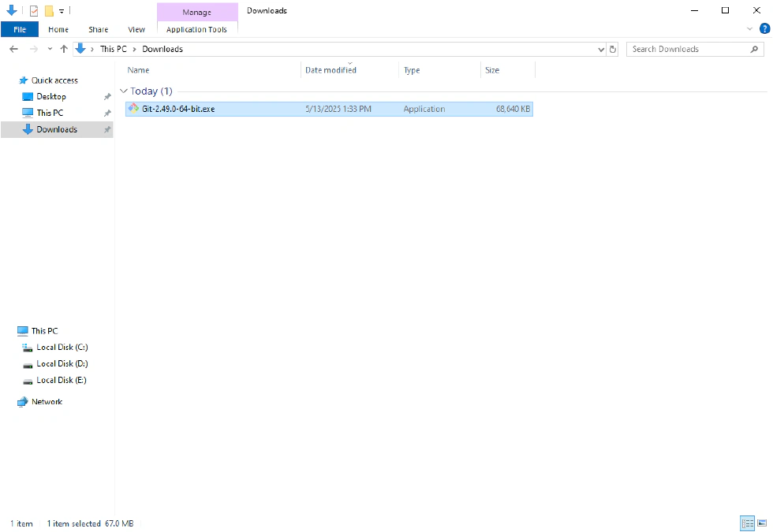Click the Git installer file icon
773x532 pixels.
point(133,109)
